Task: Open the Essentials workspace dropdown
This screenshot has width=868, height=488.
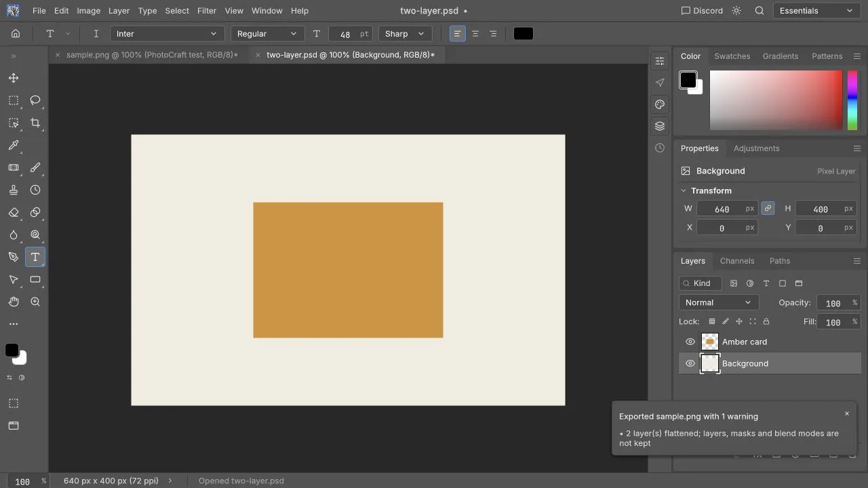Action: (x=816, y=11)
